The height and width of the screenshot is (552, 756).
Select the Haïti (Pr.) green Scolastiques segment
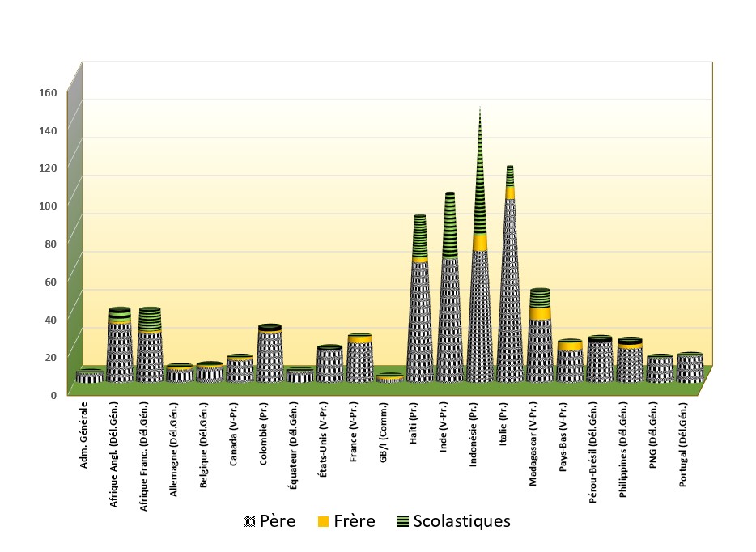420,236
